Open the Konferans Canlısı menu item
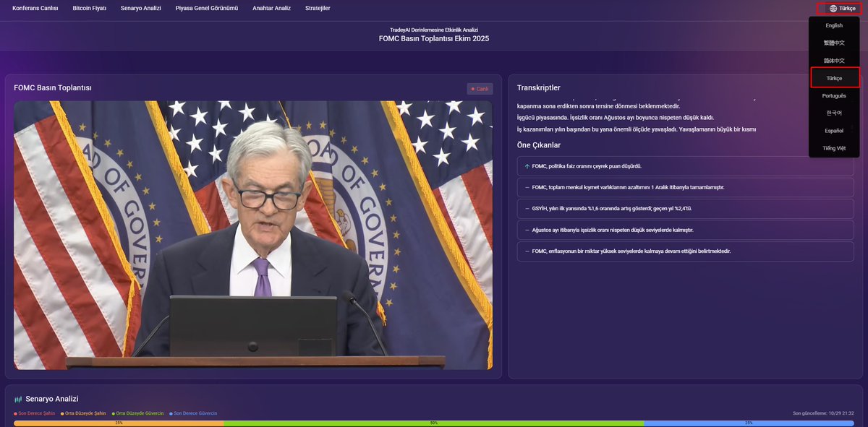The height and width of the screenshot is (427, 868). pyautogui.click(x=34, y=9)
